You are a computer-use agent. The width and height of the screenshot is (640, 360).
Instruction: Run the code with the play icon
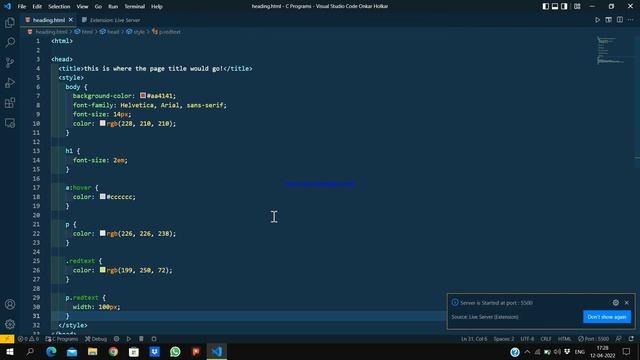pyautogui.click(x=597, y=20)
